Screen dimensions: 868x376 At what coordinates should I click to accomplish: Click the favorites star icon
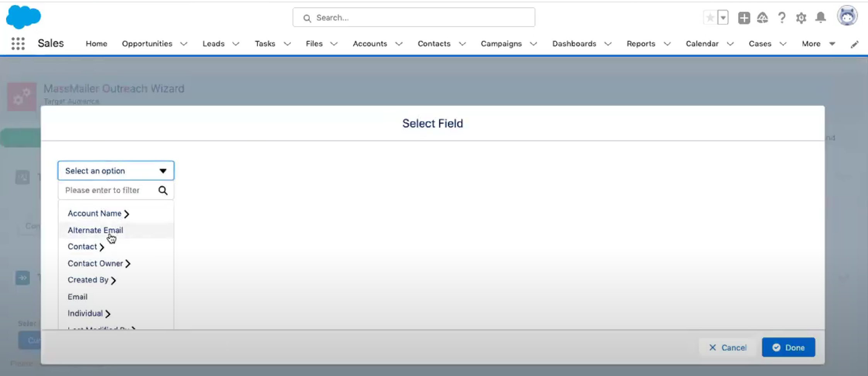coord(710,18)
